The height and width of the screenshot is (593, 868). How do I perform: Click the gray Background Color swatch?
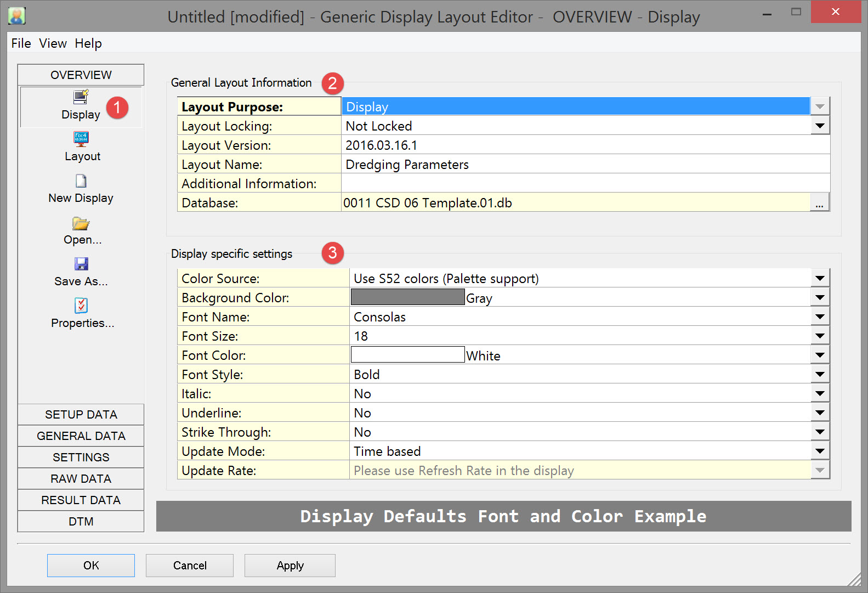point(407,297)
